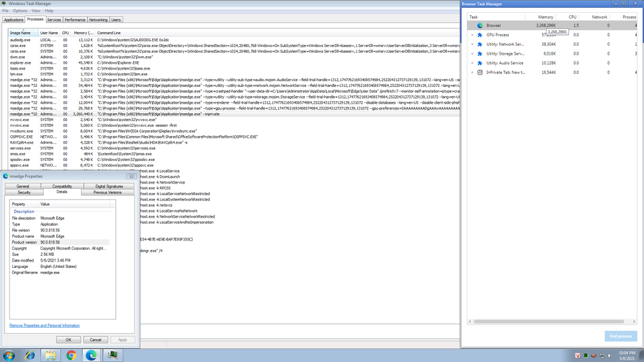Select the audiodg.exe process row
644x362 pixels.
pyautogui.click(x=234, y=40)
